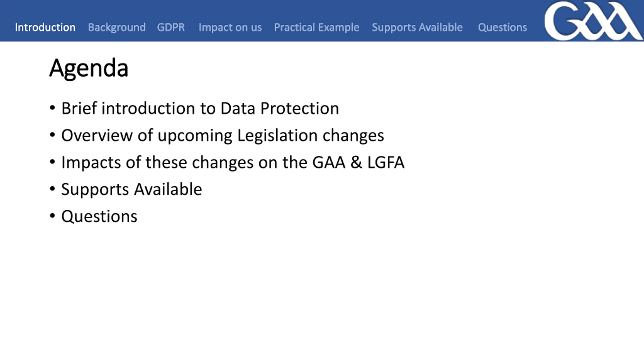Click the word Legislation in second bullet
The image size is (644, 362).
(x=277, y=136)
